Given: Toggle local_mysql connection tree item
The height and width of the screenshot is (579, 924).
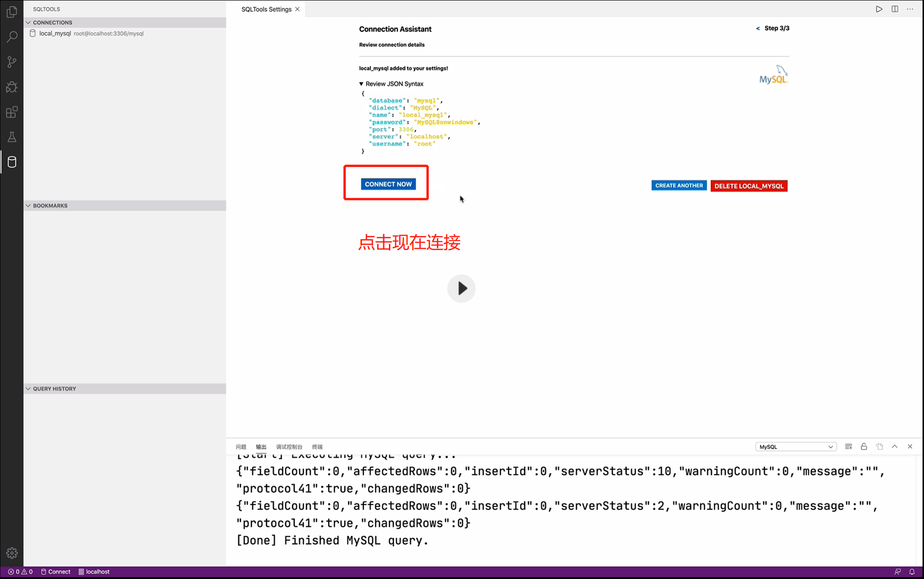Looking at the screenshot, I should point(55,33).
